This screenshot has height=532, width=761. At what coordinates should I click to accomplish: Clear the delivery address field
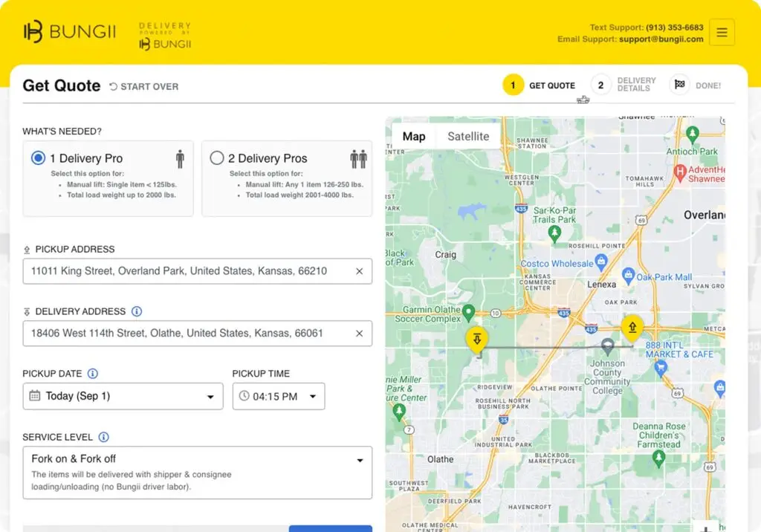tap(359, 334)
